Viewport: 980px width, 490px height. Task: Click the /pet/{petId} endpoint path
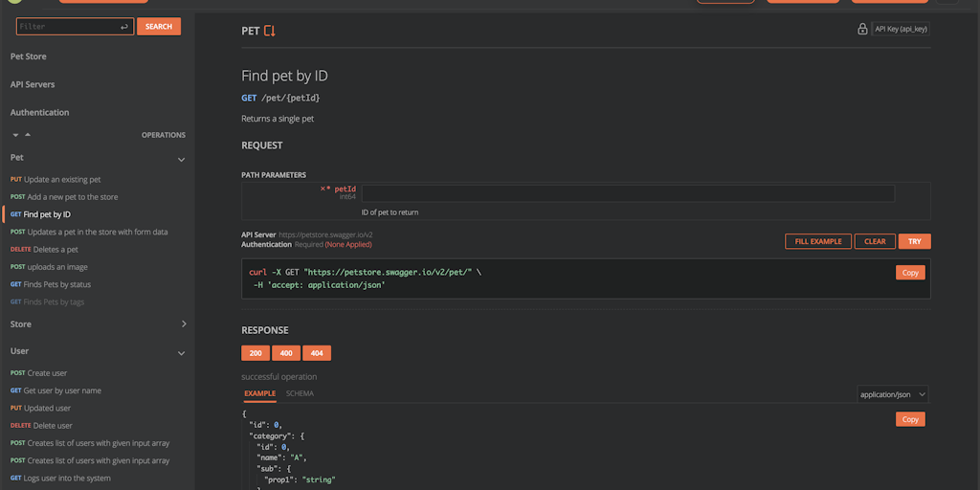tap(291, 99)
